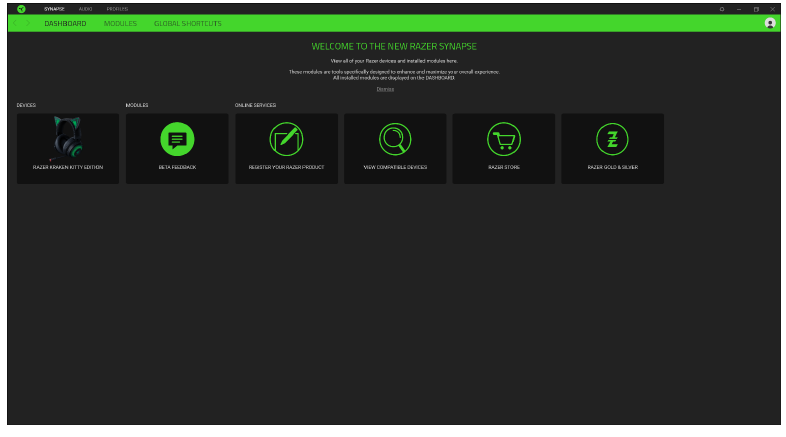Dismiss the welcome message

click(385, 89)
